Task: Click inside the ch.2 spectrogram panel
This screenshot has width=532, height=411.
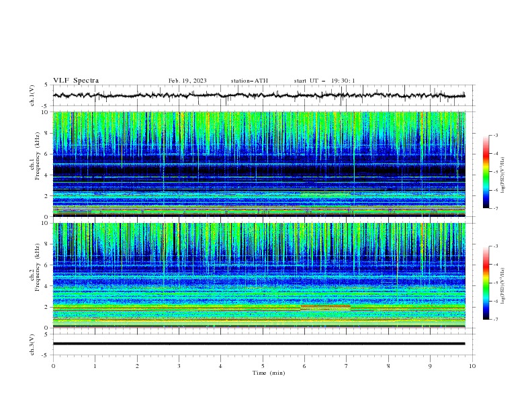Action: [x=259, y=275]
